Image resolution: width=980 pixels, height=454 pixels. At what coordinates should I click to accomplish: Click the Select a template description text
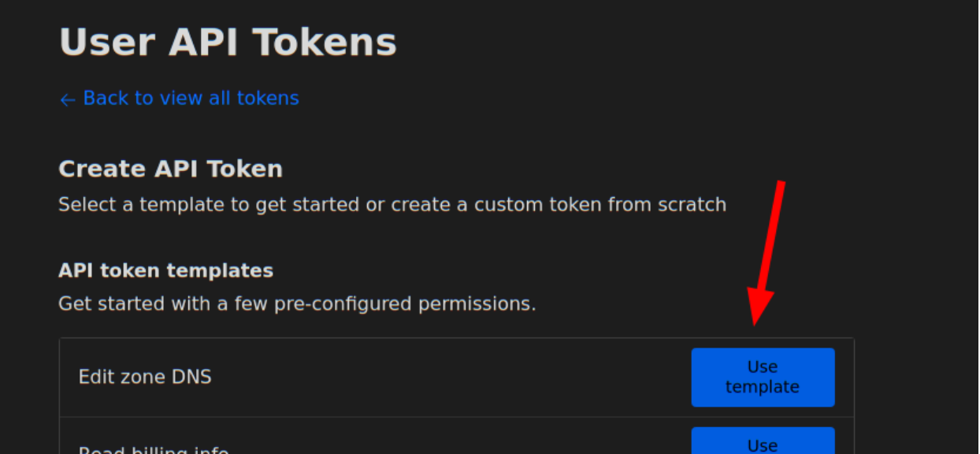click(x=392, y=205)
